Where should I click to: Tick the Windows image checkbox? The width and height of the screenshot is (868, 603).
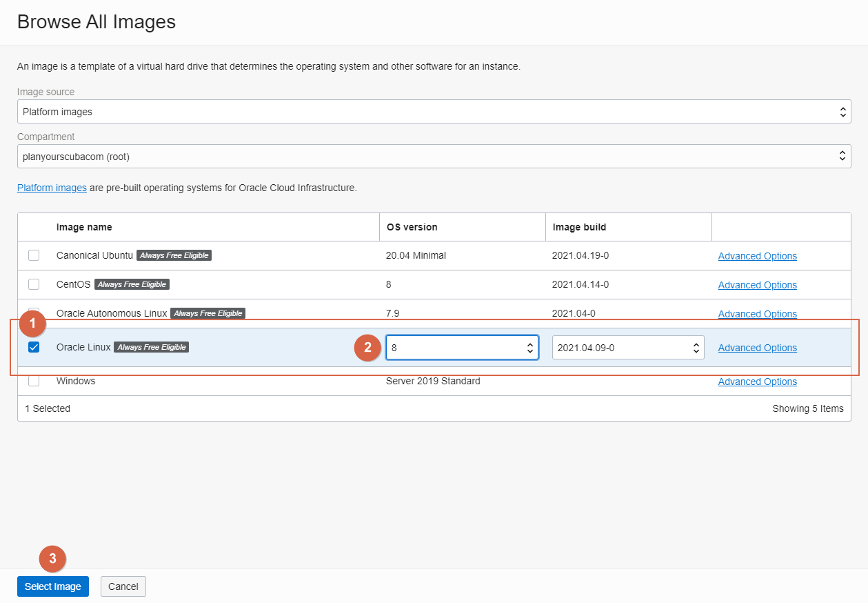pos(34,381)
